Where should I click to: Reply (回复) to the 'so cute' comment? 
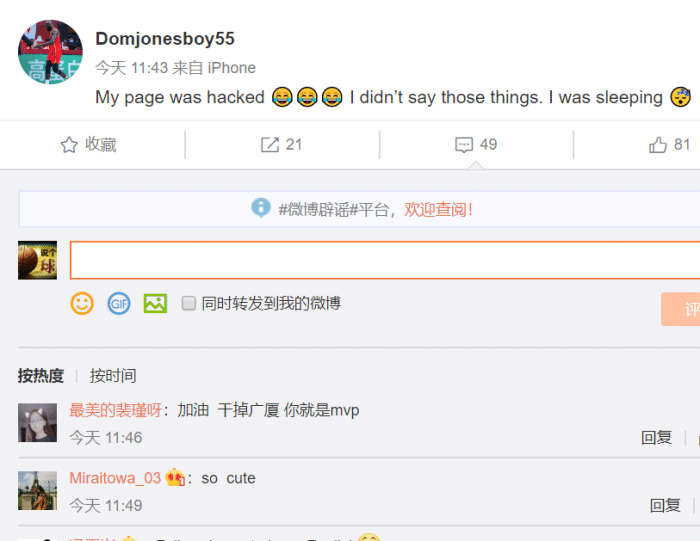tap(665, 505)
